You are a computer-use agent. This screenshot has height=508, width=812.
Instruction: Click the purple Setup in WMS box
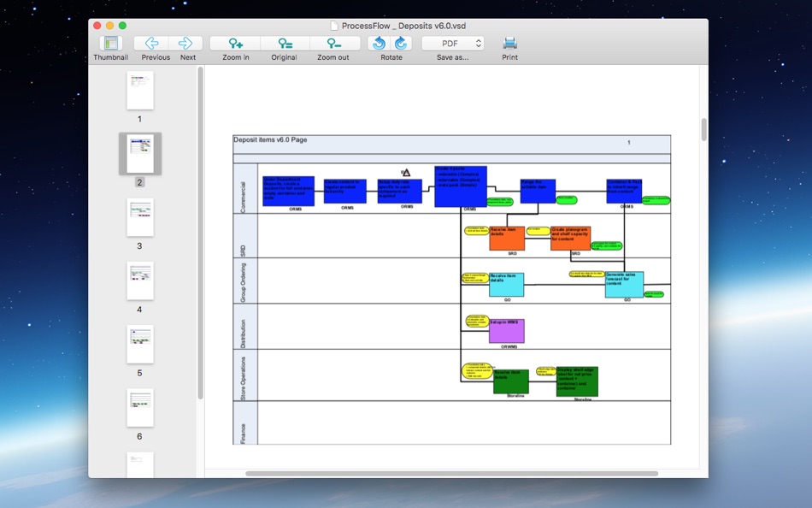coord(507,331)
